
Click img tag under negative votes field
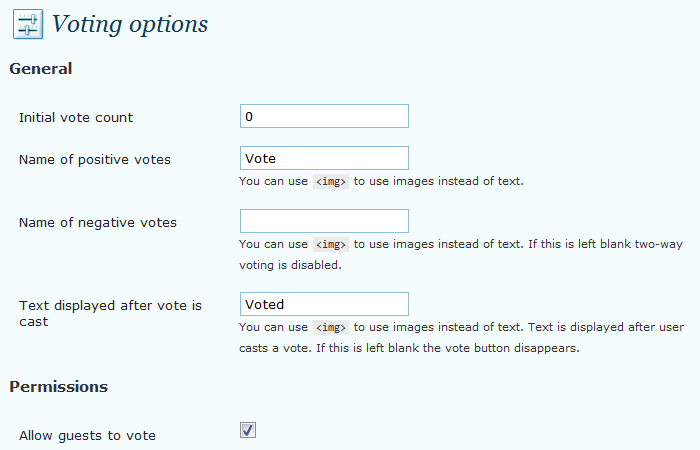tap(331, 244)
